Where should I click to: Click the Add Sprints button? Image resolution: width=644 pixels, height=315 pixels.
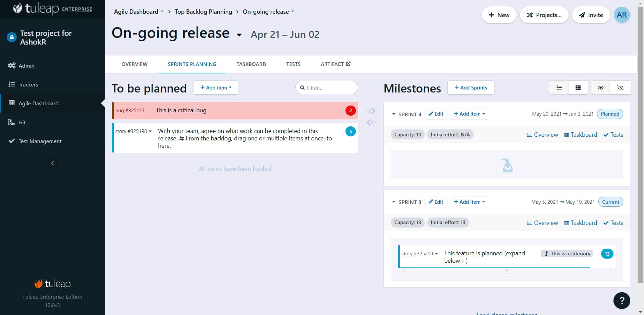click(471, 88)
